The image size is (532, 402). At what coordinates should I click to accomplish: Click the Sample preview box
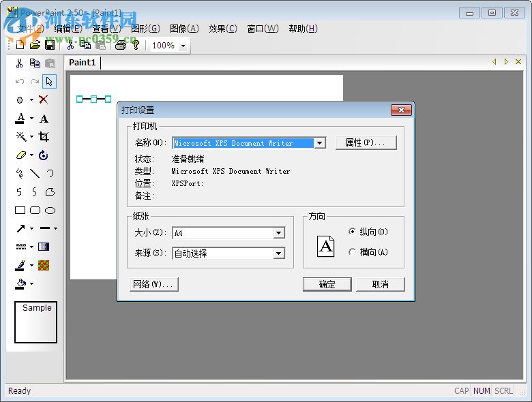click(x=35, y=322)
